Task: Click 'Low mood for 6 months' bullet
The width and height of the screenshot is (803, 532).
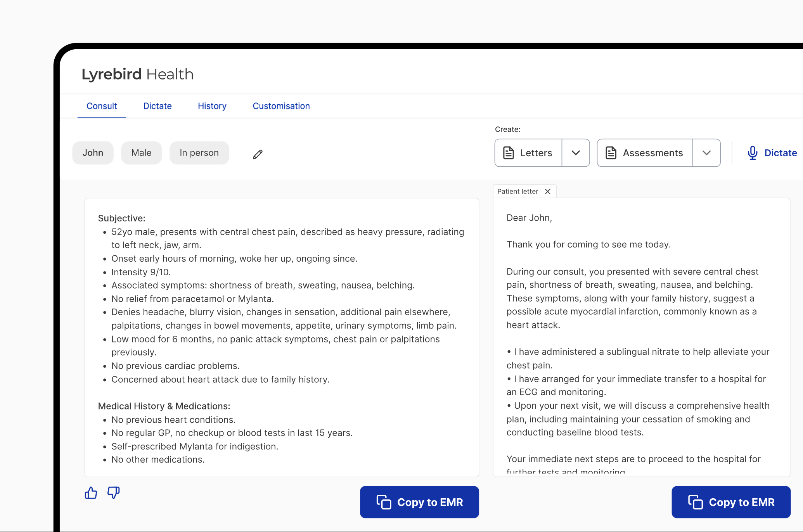Action: (x=275, y=345)
